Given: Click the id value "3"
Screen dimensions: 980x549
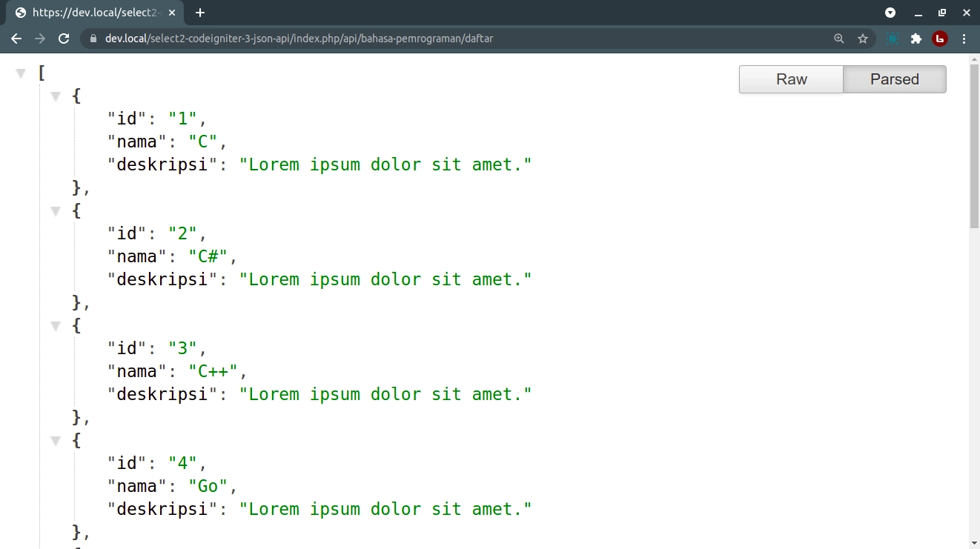Looking at the screenshot, I should coord(183,348).
